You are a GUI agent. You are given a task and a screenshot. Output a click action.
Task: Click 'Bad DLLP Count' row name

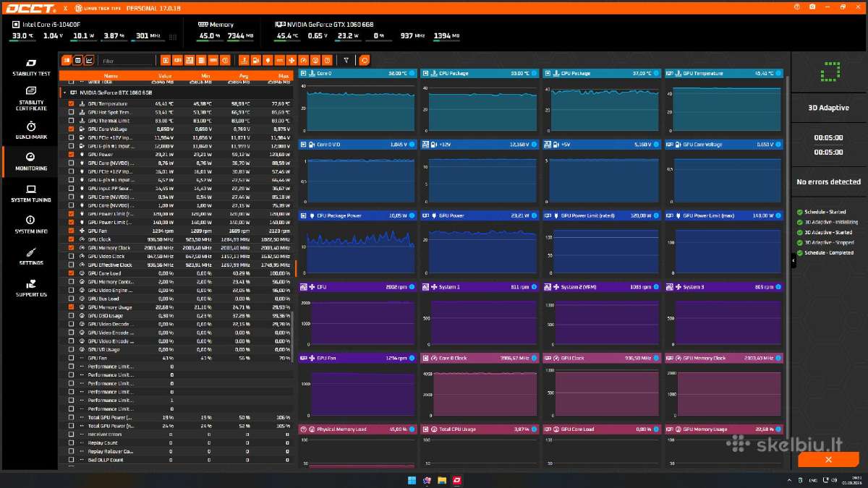pos(106,460)
